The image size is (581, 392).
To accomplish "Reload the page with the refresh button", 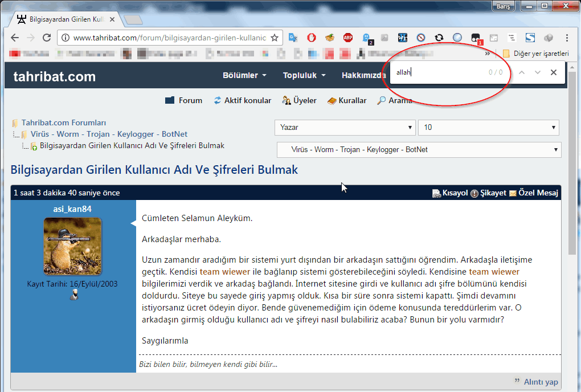I will click(x=46, y=38).
